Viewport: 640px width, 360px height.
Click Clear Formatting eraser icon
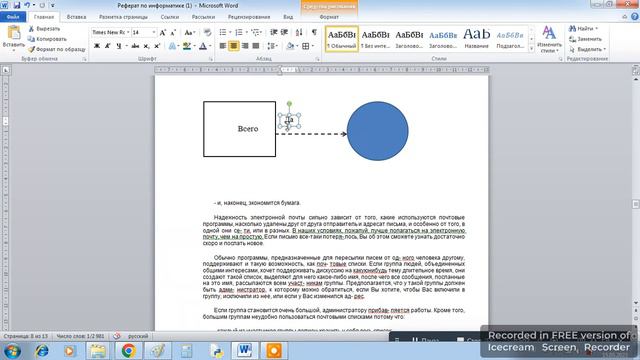click(x=207, y=32)
